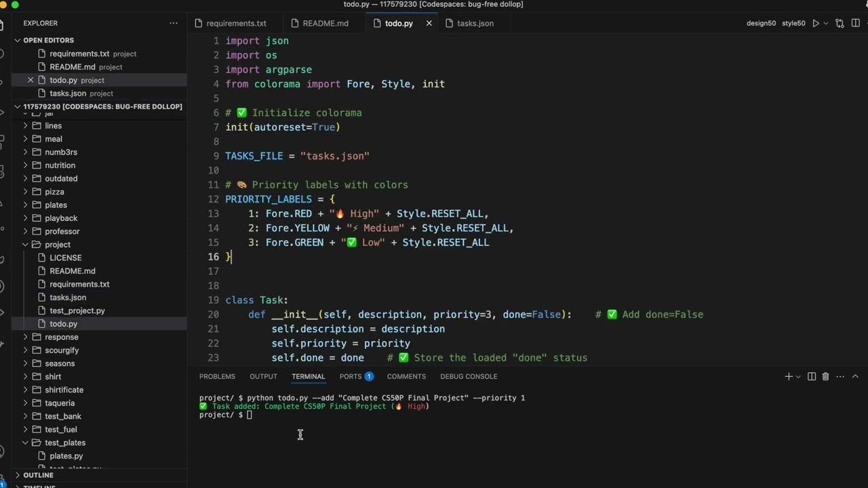Open terminal panel more actions ellipsis
This screenshot has width=868, height=488.
point(840,376)
